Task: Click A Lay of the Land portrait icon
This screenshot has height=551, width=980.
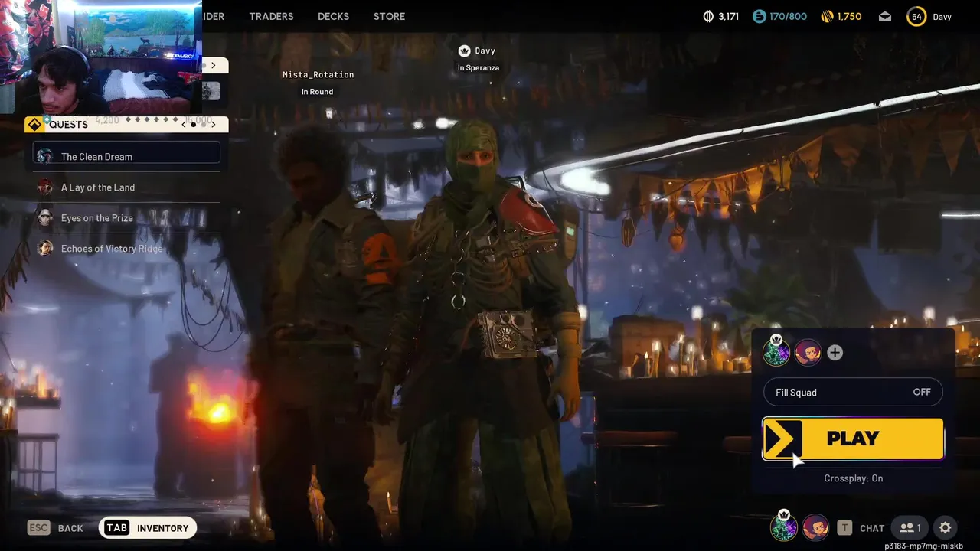Action: pos(45,187)
